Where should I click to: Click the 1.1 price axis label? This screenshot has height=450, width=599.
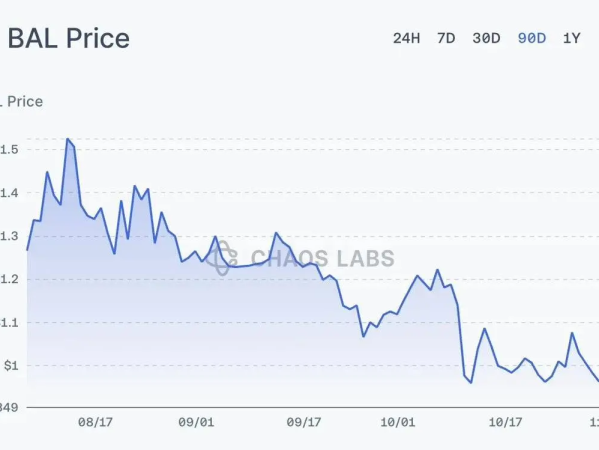(9, 322)
